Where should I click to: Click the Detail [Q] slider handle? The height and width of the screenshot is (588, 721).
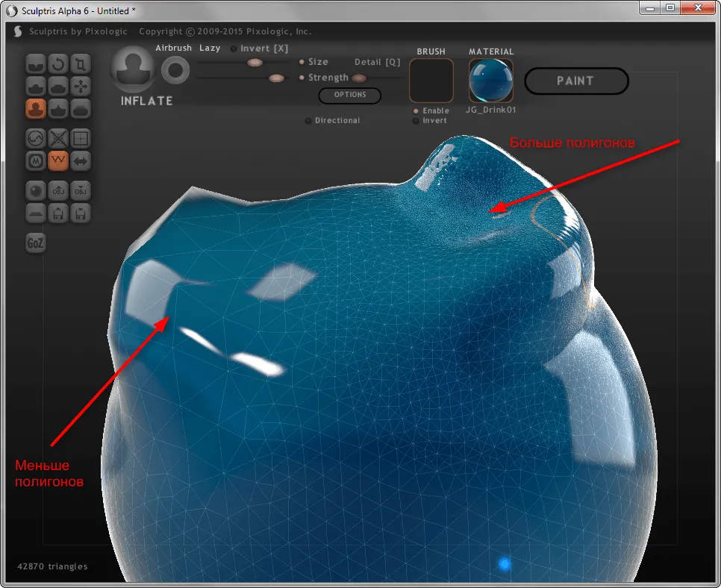(359, 78)
